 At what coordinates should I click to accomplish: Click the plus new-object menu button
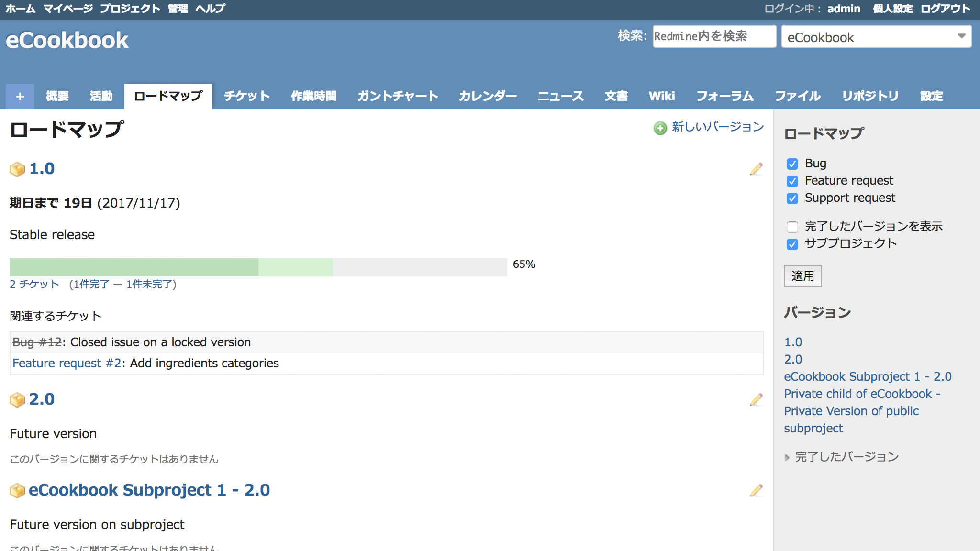click(x=20, y=96)
